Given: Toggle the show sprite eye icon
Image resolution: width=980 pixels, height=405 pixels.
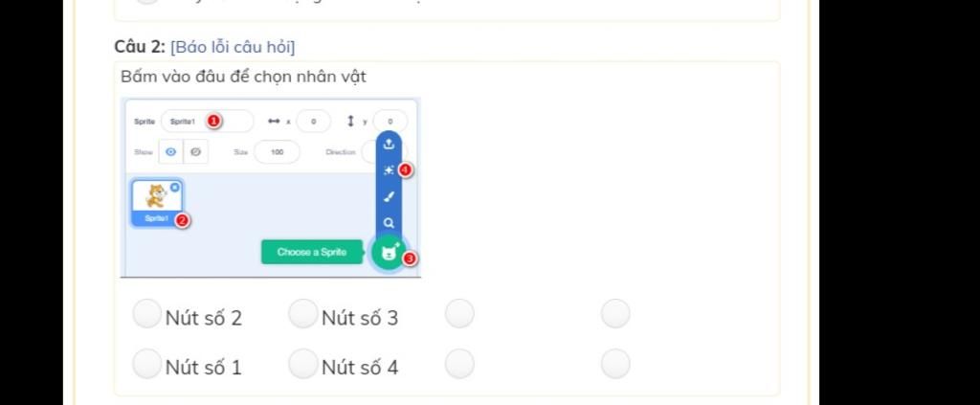Looking at the screenshot, I should point(170,152).
